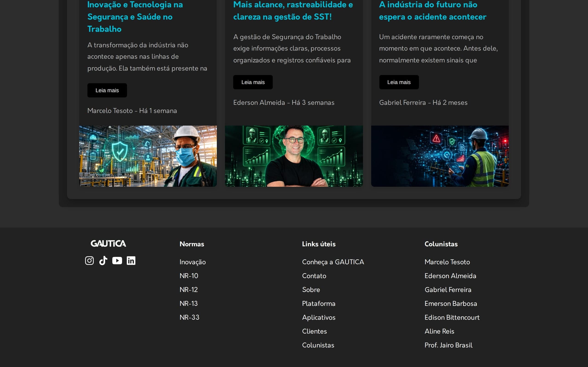Screen dimensions: 588x367
Task: Open columnist Emerson Barbosa
Action: tap(451, 303)
